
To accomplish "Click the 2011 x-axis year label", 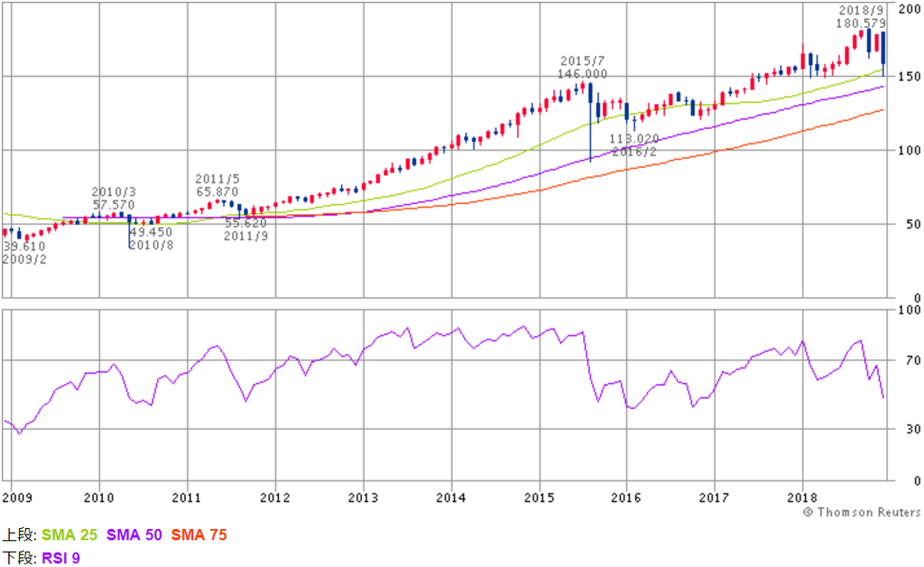I will click(x=186, y=498).
